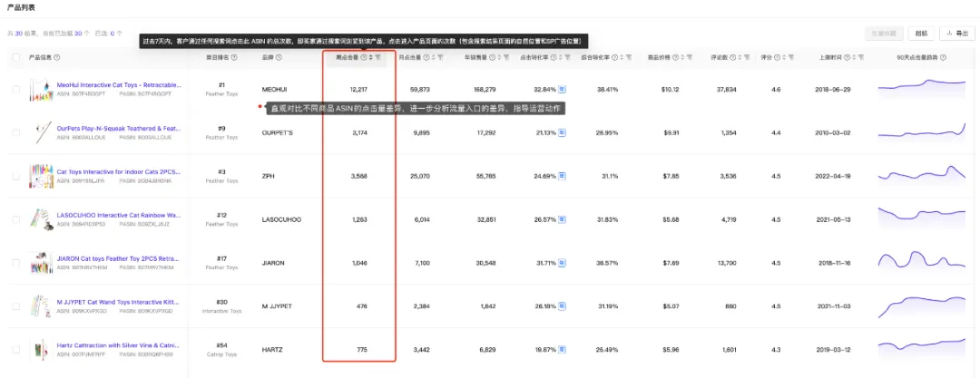
Task: Click help icon next to 90天点击量趋势
Action: tap(943, 57)
